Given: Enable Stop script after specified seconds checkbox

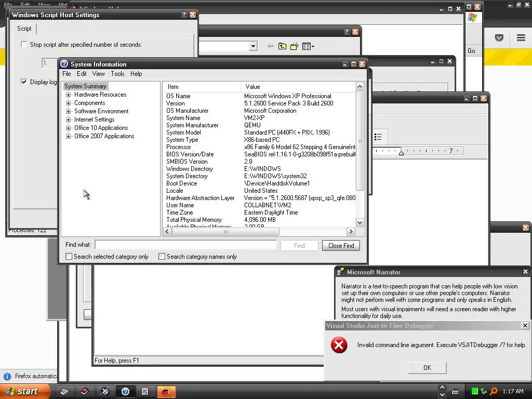Looking at the screenshot, I should [x=24, y=45].
